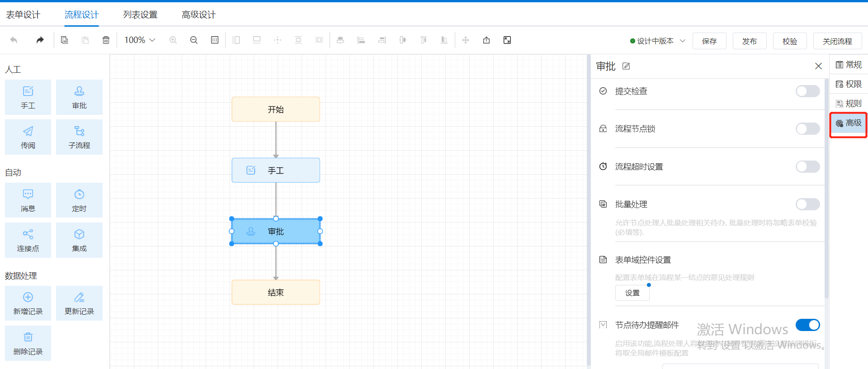Screen dimensions: 868x369
Task: Click the export/share icon in the toolbar
Action: (486, 40)
